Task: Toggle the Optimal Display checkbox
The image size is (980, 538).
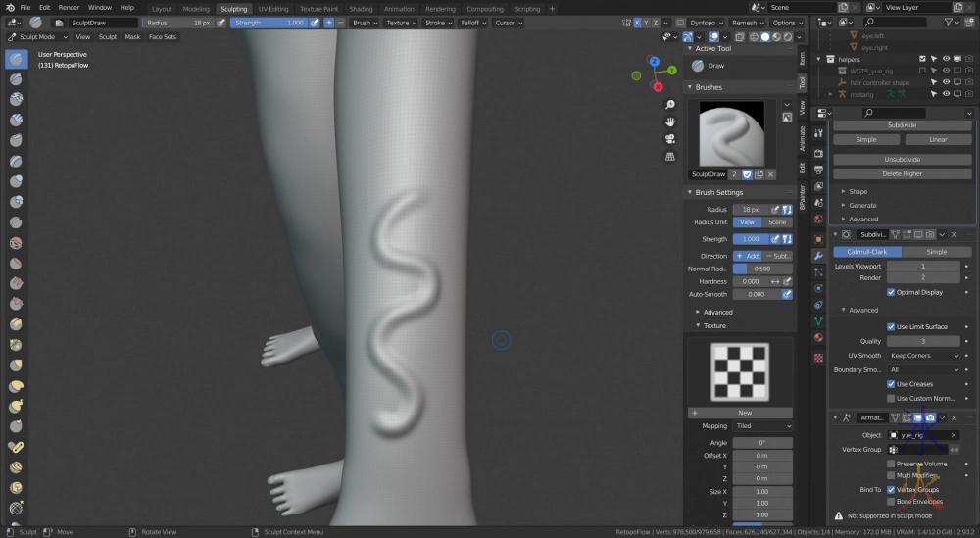Action: click(x=891, y=292)
